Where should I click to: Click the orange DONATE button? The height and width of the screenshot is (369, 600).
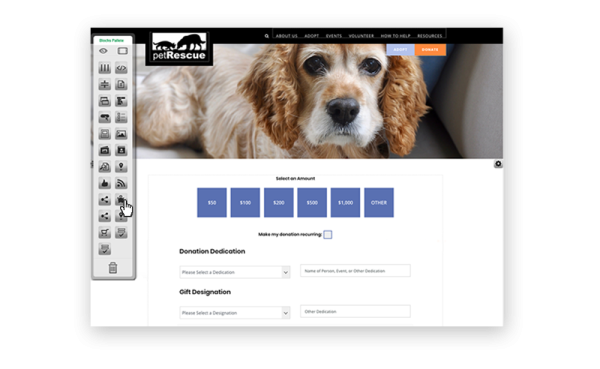point(430,50)
